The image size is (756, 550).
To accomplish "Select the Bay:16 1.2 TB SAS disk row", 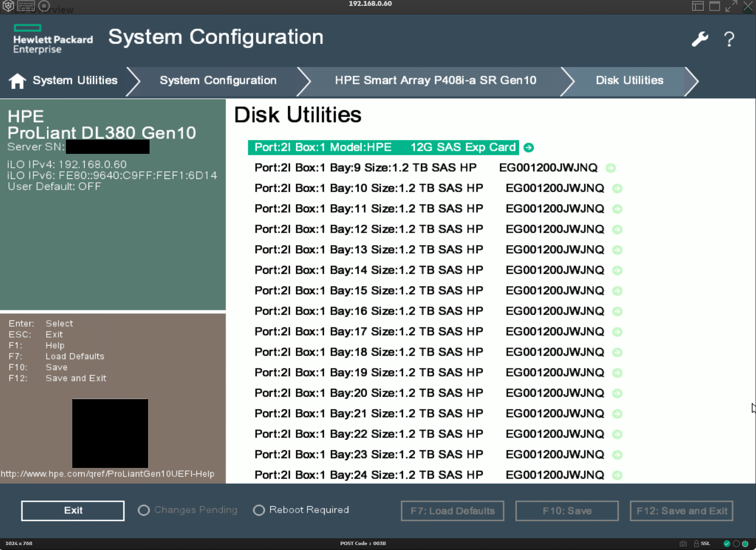I will pos(429,312).
